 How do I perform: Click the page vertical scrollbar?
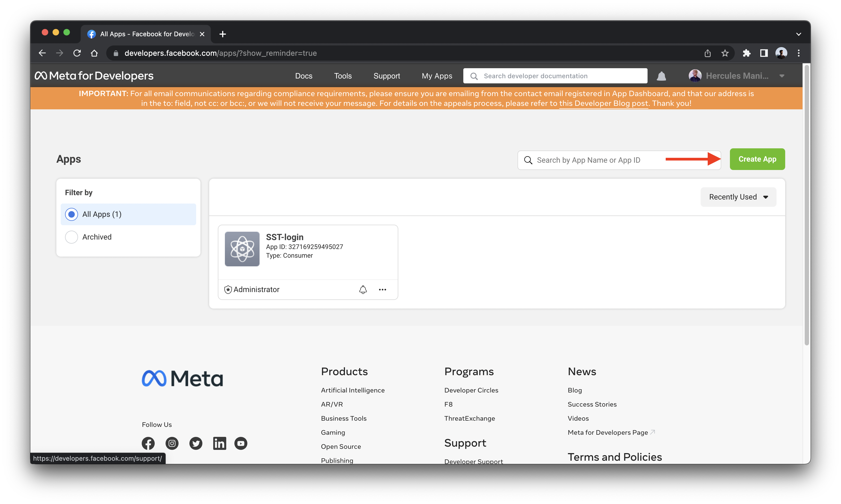[806, 205]
